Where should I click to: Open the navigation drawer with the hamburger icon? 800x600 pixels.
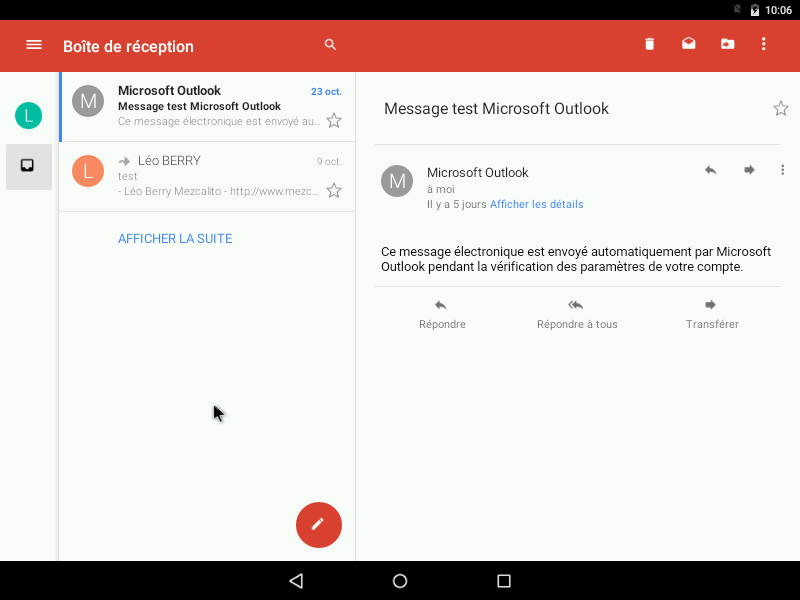coord(33,44)
